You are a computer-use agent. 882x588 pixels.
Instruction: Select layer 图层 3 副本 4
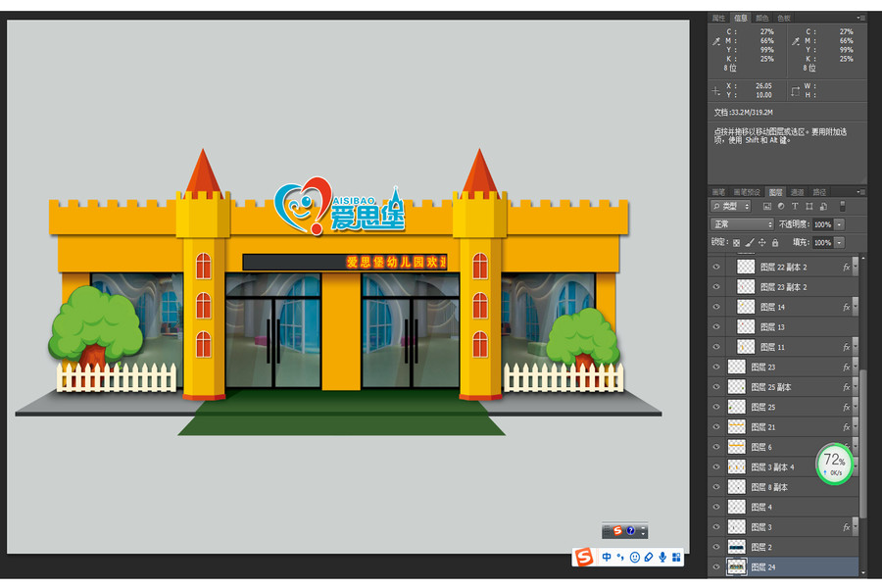pos(784,467)
